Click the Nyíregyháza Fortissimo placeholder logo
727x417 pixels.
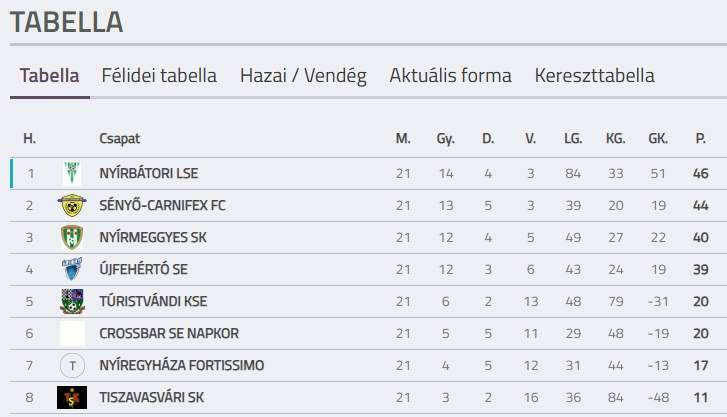click(72, 365)
